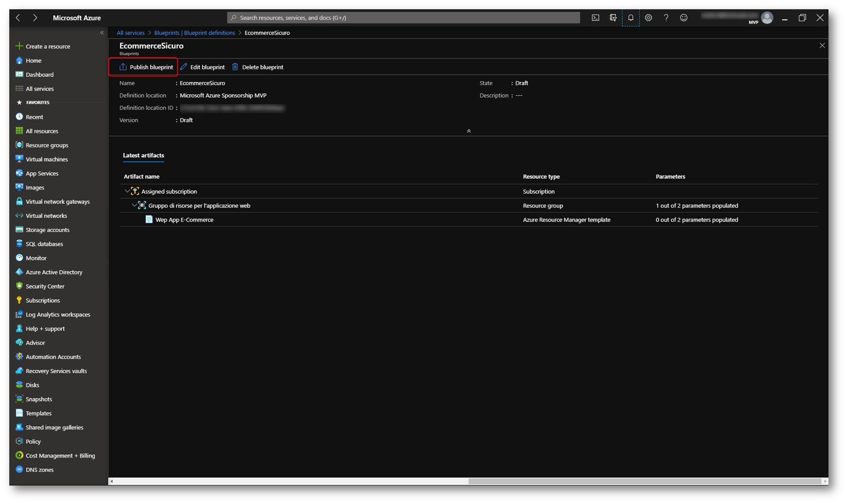847x504 pixels.
Task: Select Gruppo di risorse per l'applicazione web
Action: tap(199, 205)
